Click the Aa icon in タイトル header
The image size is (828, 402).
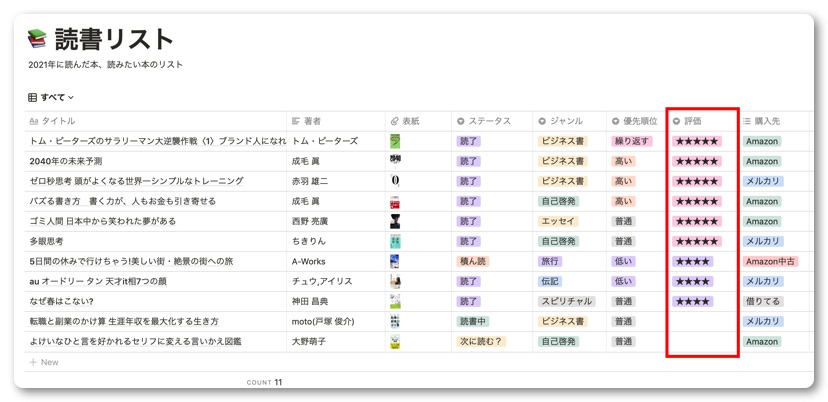pyautogui.click(x=33, y=121)
